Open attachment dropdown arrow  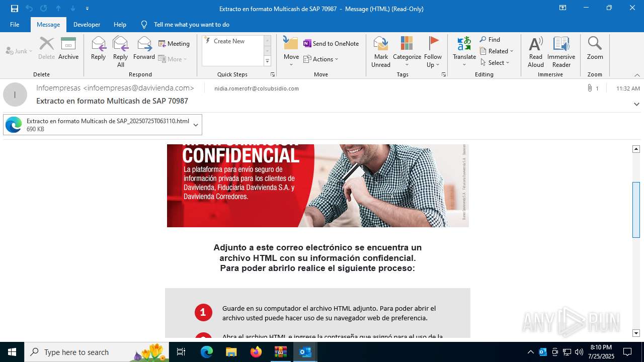196,125
